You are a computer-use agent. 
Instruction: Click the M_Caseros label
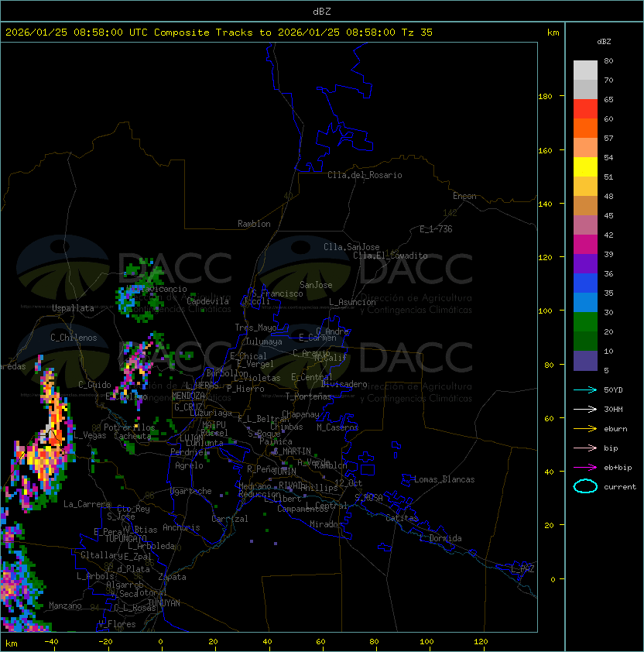[337, 427]
